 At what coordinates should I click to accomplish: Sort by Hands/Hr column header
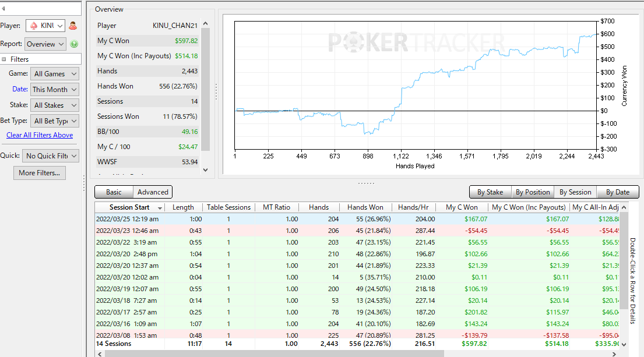[x=413, y=207]
